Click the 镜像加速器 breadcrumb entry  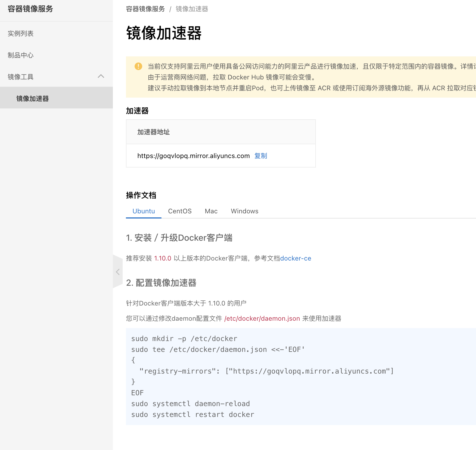tap(192, 9)
